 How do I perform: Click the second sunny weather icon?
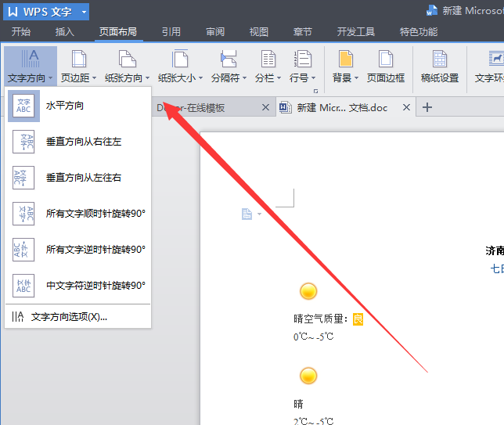coord(308,376)
